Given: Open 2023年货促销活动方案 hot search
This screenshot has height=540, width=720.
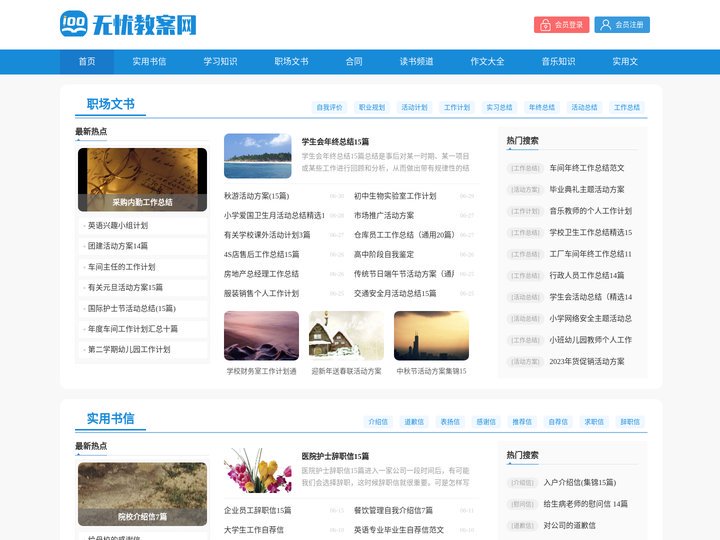Looking at the screenshot, I should click(587, 361).
